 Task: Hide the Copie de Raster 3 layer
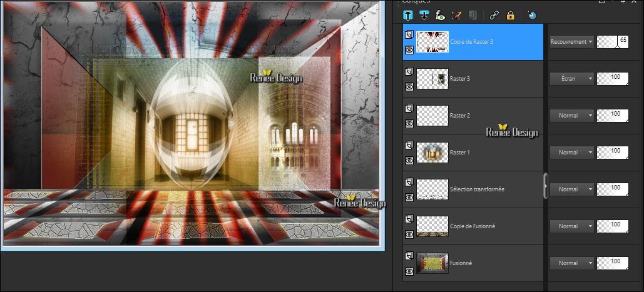(x=409, y=49)
